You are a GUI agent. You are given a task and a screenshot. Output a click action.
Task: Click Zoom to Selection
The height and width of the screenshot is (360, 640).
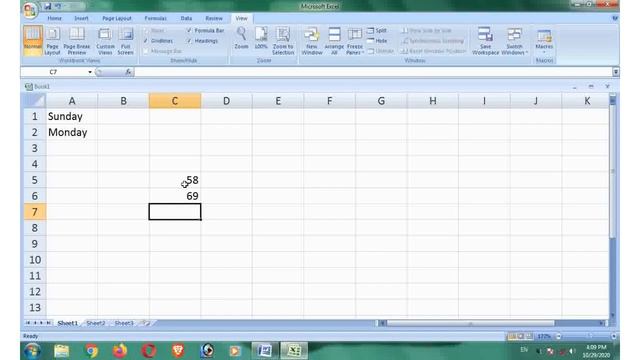click(283, 40)
